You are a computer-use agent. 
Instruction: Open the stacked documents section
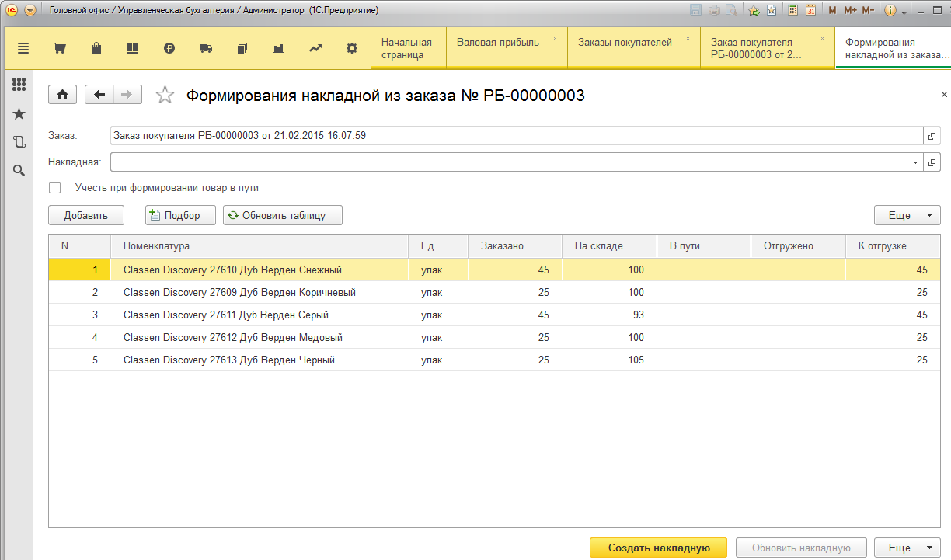[242, 48]
